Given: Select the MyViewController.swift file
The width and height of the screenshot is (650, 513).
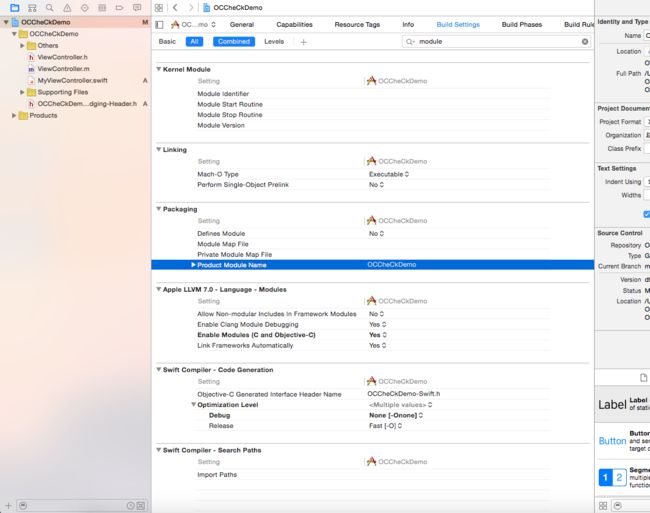Looking at the screenshot, I should click(72, 80).
